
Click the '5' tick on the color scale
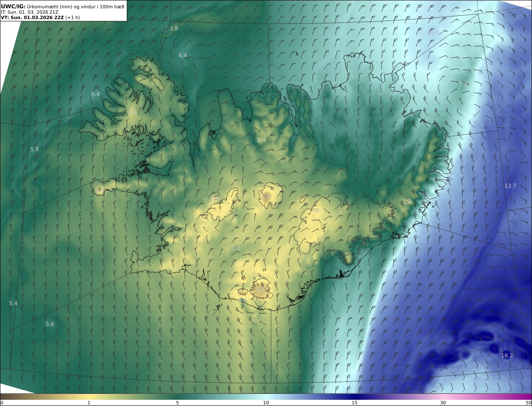click(177, 403)
